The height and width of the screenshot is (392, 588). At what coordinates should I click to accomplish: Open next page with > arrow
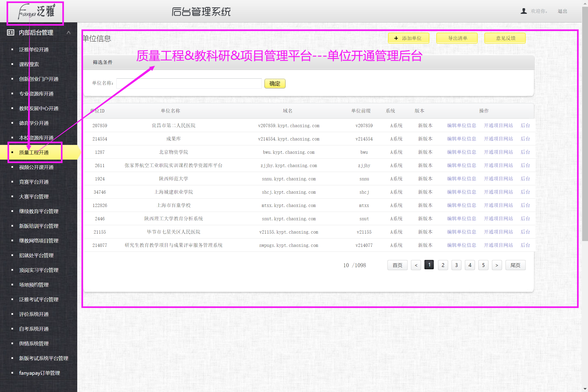pos(497,265)
